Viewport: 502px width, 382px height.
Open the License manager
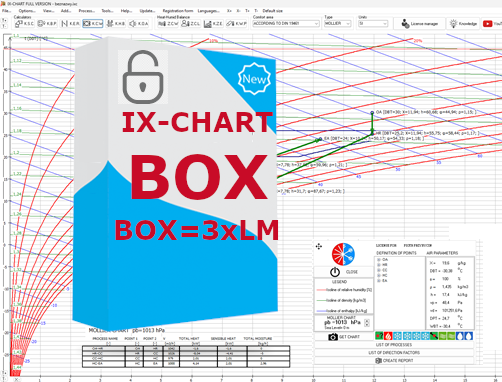coord(419,24)
